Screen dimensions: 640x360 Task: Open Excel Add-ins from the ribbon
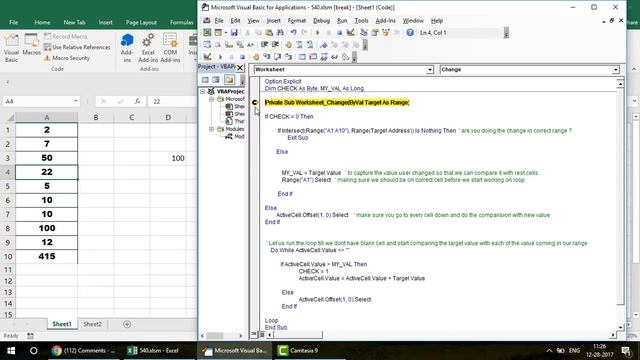148,48
